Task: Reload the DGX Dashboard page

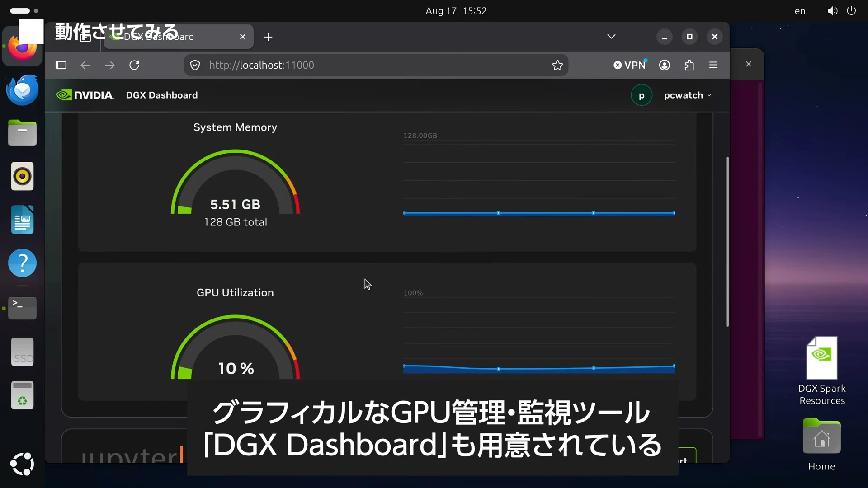Action: 134,65
